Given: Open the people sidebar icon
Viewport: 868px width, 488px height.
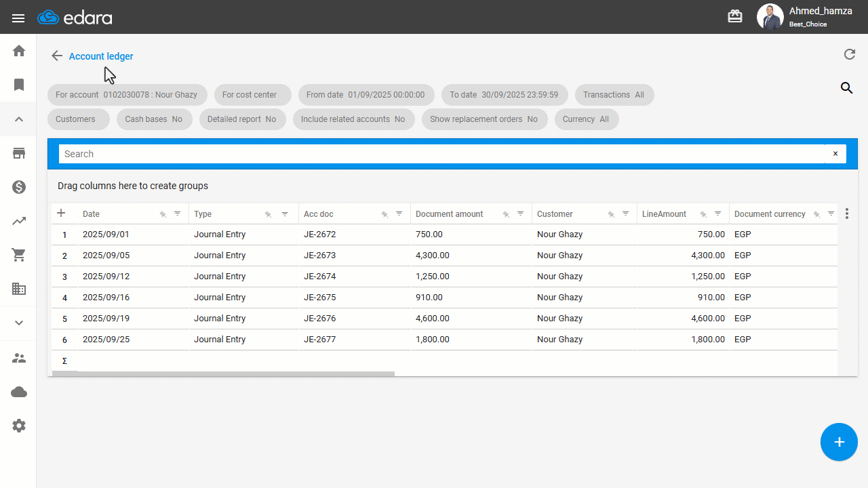Looking at the screenshot, I should coord(19,358).
